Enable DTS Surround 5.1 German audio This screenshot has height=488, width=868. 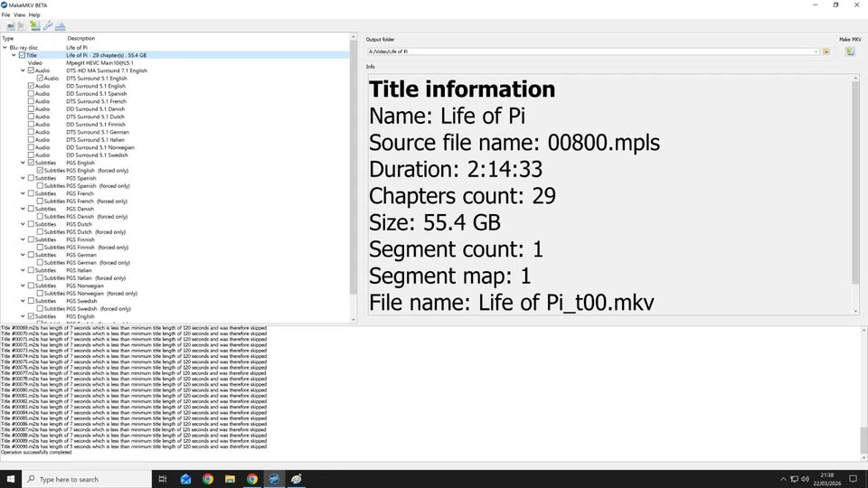click(31, 132)
